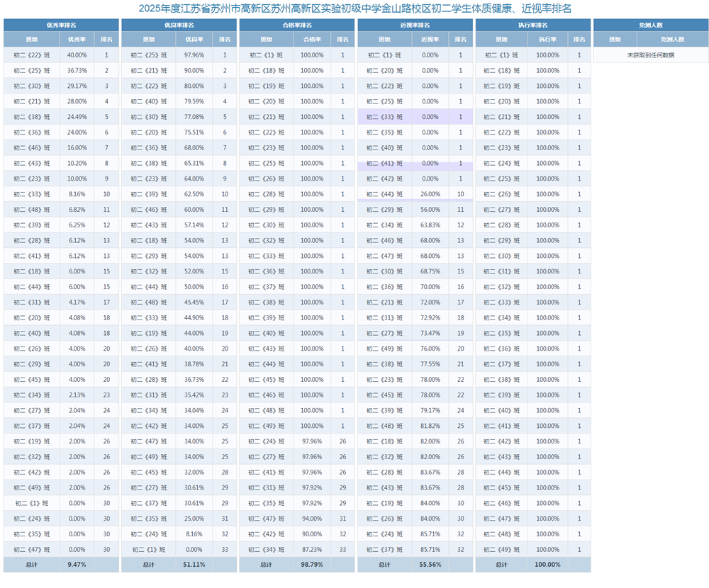Screen dimensions: 709x588
Task: Click the total 55.56% myopia rate cell
Action: tap(430, 565)
